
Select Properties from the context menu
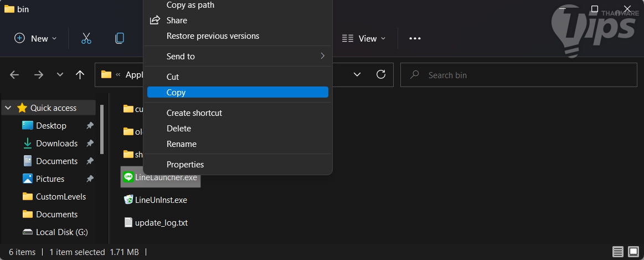[185, 165]
